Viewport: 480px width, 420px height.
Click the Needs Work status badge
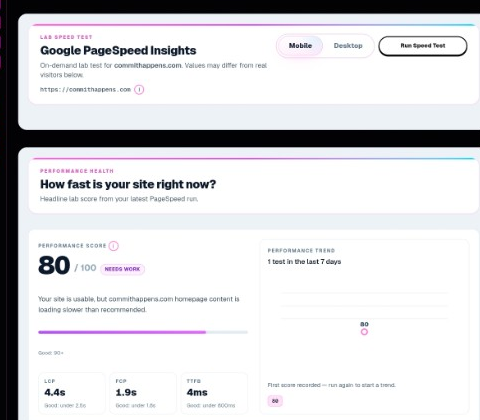[122, 269]
